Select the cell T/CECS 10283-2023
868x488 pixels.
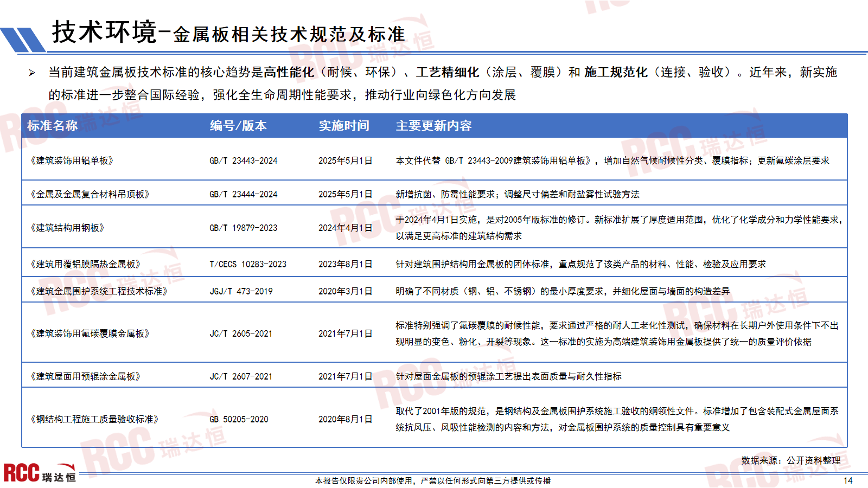coord(248,264)
